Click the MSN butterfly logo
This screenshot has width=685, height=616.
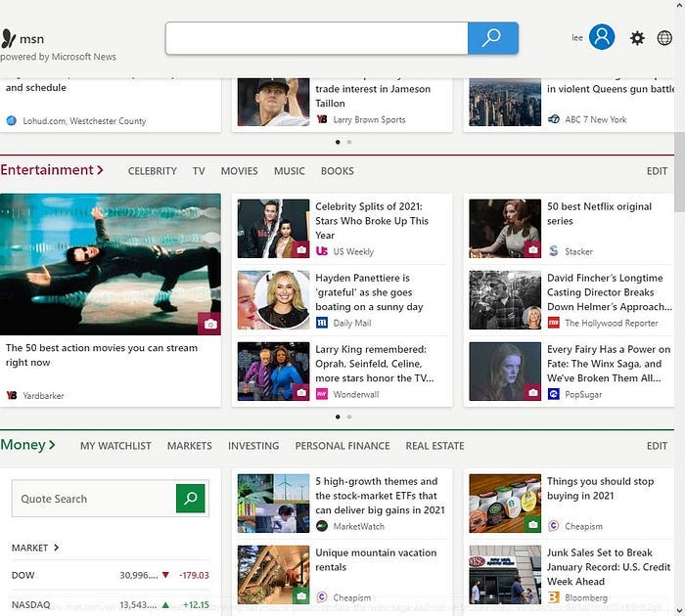tap(8, 38)
